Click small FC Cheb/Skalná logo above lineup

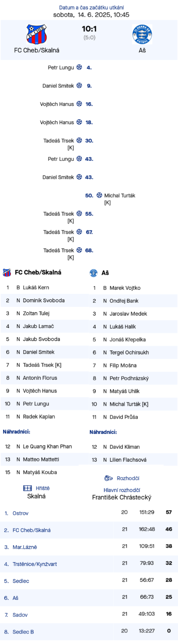coord(7,272)
